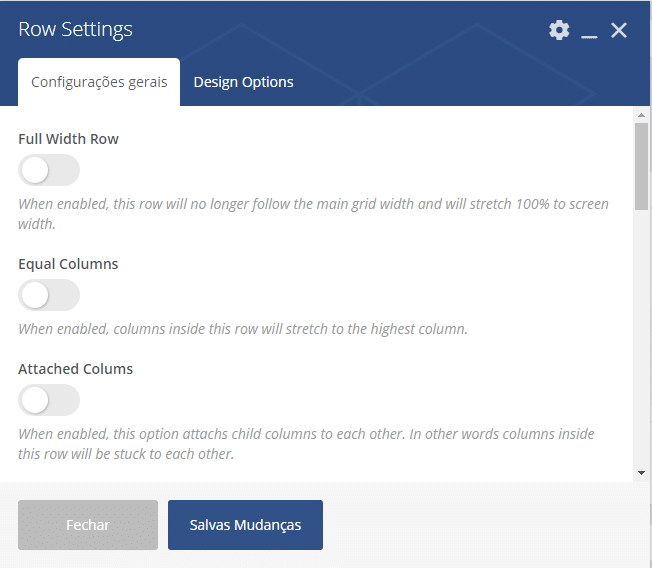Close the Row Settings dialog with X
652x568 pixels.
coord(619,30)
